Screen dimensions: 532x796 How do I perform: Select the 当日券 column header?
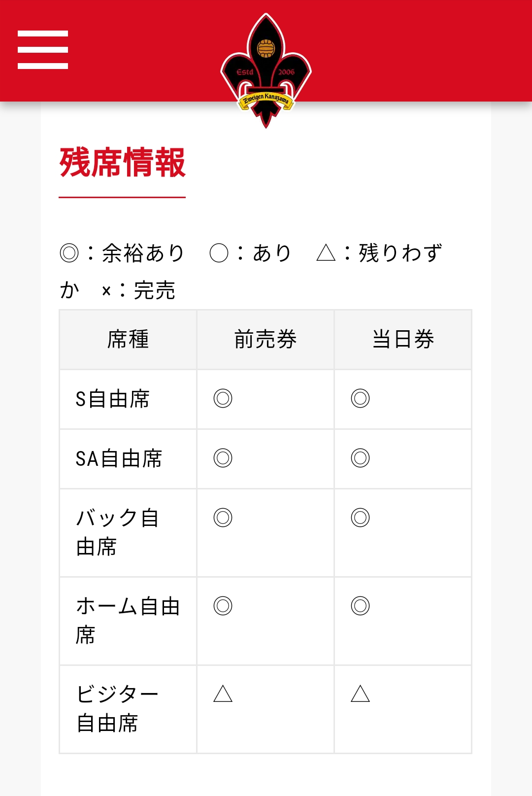[x=403, y=340]
